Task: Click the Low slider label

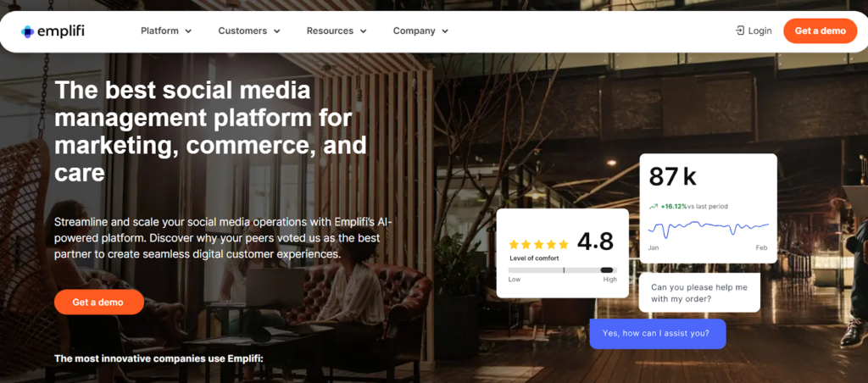Action: (x=515, y=280)
